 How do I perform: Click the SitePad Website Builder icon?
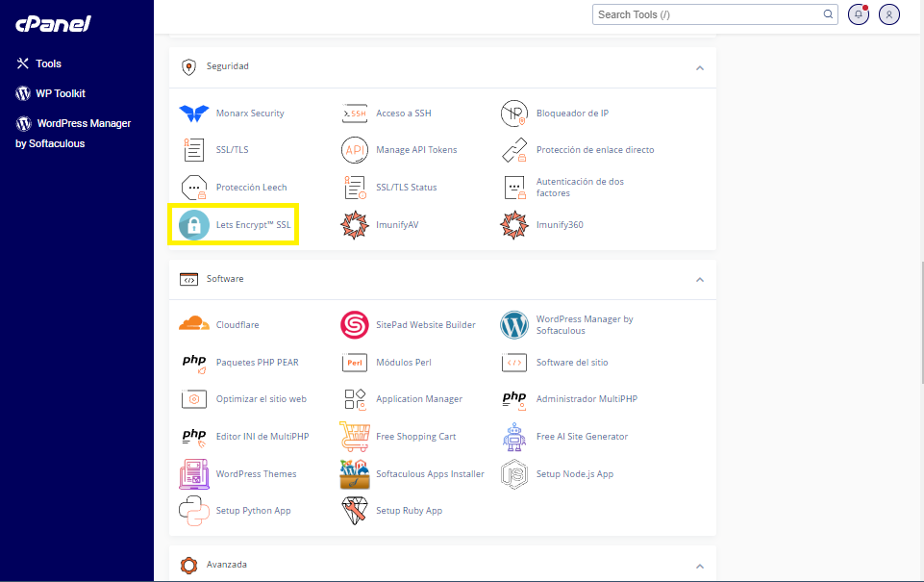(355, 325)
